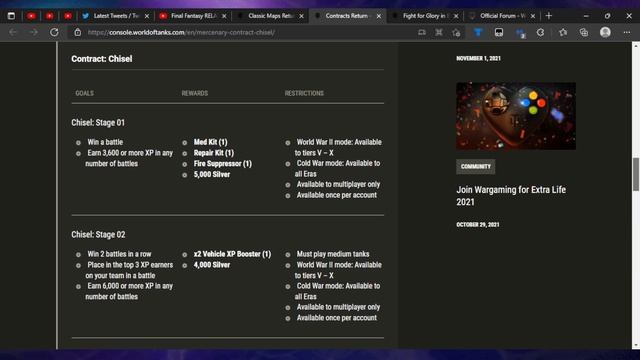Open a new browser tab

coord(549,16)
